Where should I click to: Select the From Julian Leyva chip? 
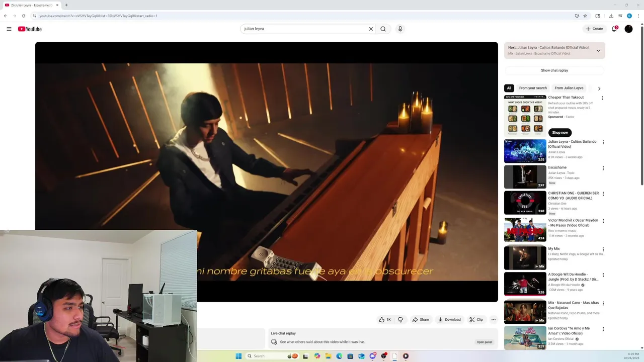click(569, 88)
